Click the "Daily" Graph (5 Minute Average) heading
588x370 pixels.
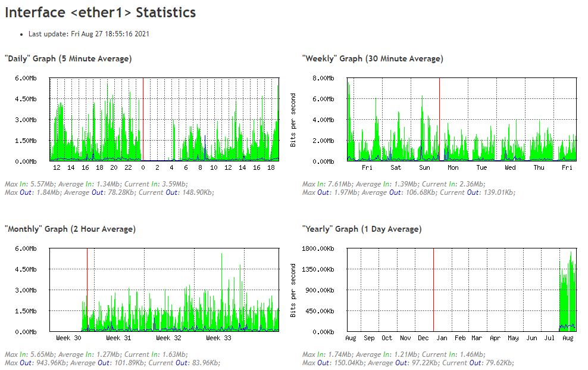pyautogui.click(x=68, y=58)
